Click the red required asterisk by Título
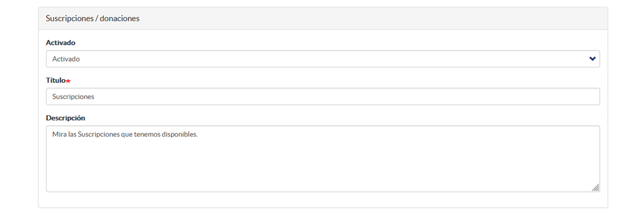The image size is (644, 222). [68, 81]
